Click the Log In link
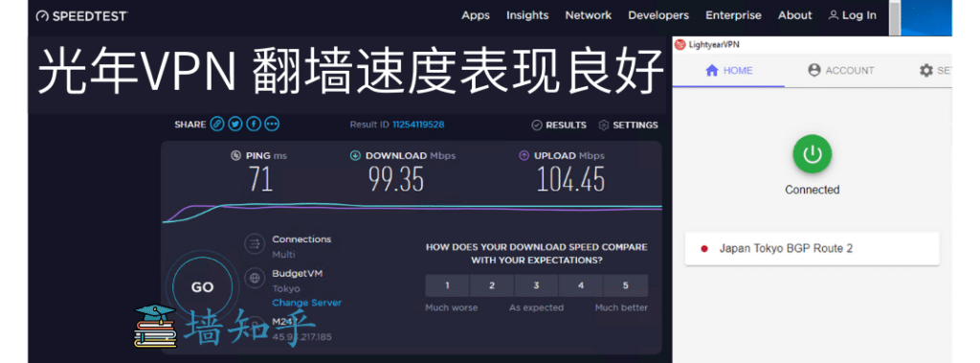The image size is (980, 363). [853, 15]
